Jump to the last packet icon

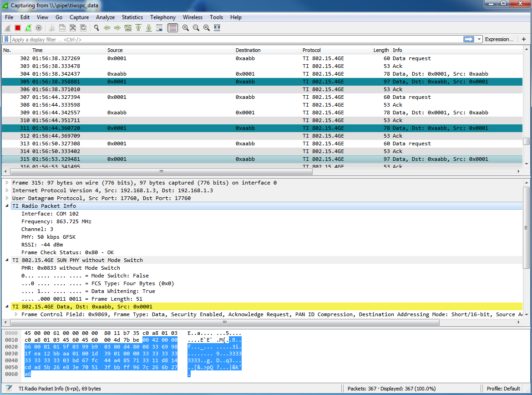(x=149, y=28)
